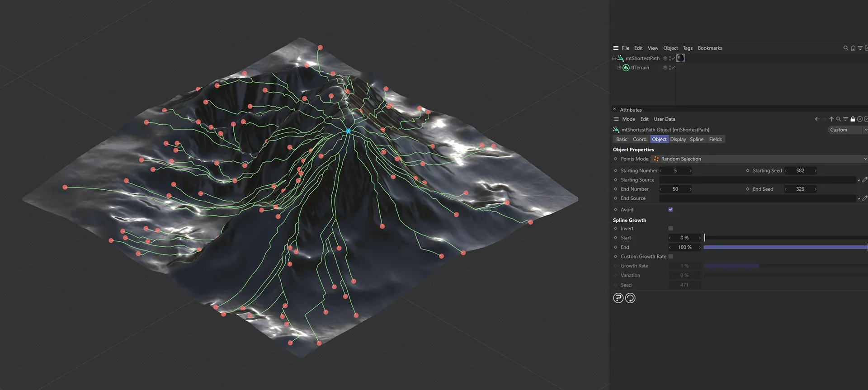Screen dimensions: 868x390
Task: Open the Tags menu in Object Manager
Action: (687, 48)
